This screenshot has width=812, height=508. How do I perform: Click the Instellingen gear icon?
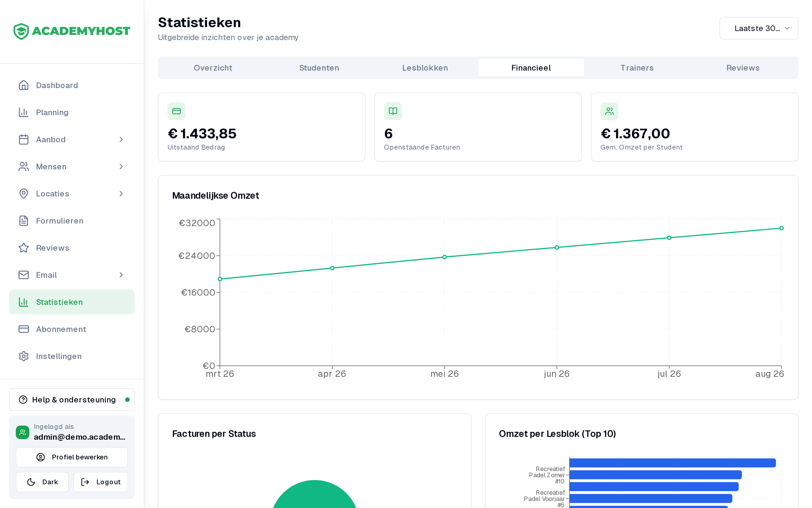point(23,356)
